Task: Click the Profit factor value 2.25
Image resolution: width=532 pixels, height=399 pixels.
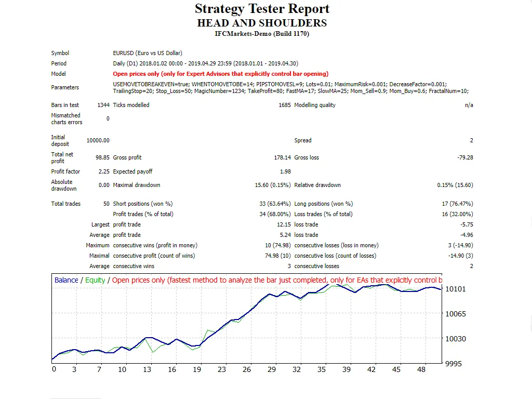Action: coord(103,171)
